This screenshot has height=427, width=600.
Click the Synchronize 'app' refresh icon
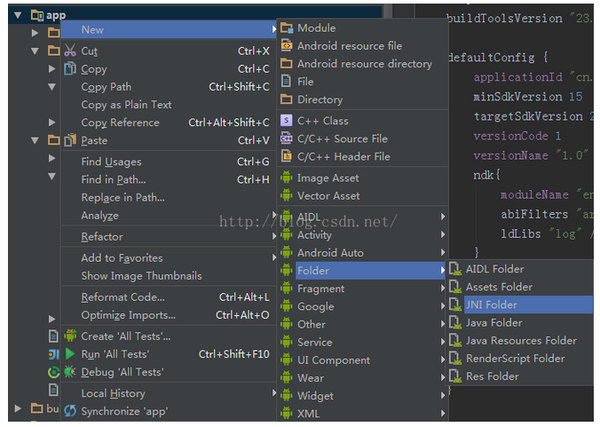[x=70, y=411]
